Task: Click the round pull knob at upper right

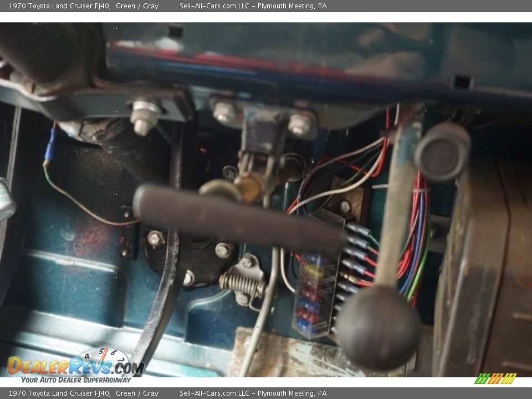Action: pyautogui.click(x=442, y=152)
